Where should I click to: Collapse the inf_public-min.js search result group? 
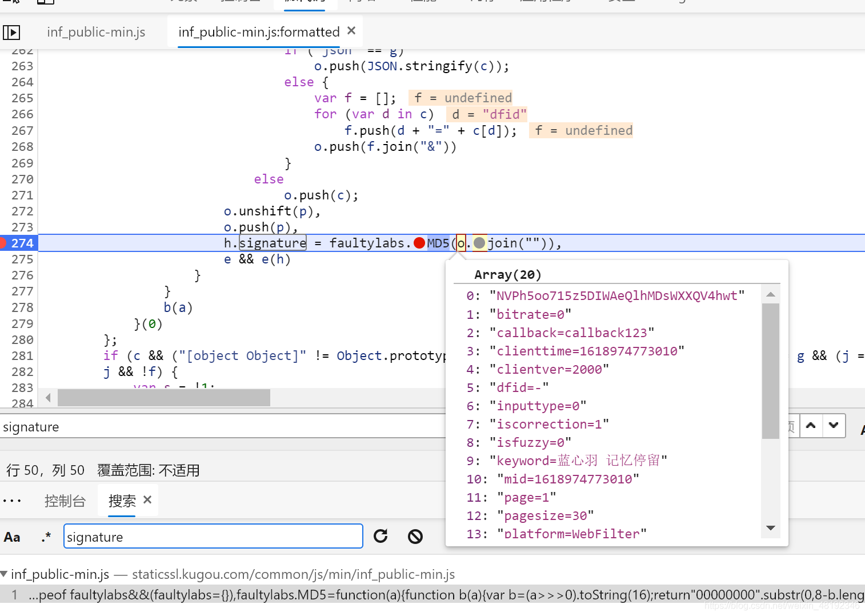(5, 574)
